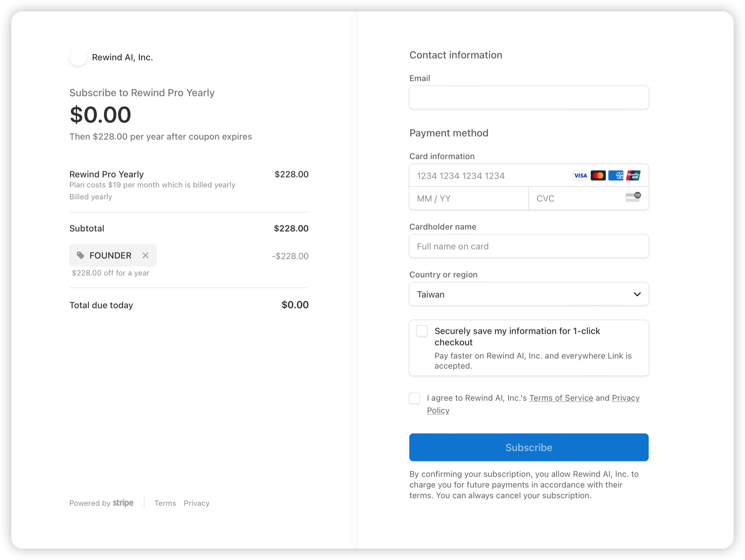The height and width of the screenshot is (560, 745).
Task: Click the Subscribe button
Action: [x=529, y=448]
